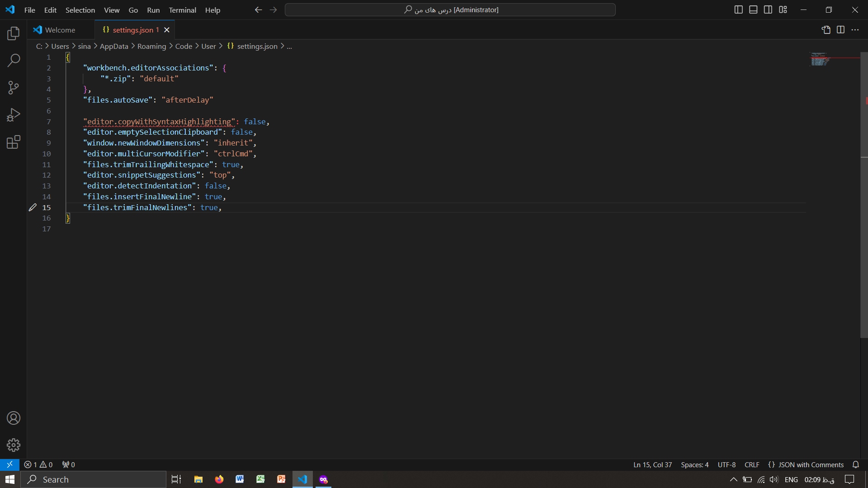Screen dimensions: 868x488
Task: Open the Manage gear menu
Action: point(14,445)
